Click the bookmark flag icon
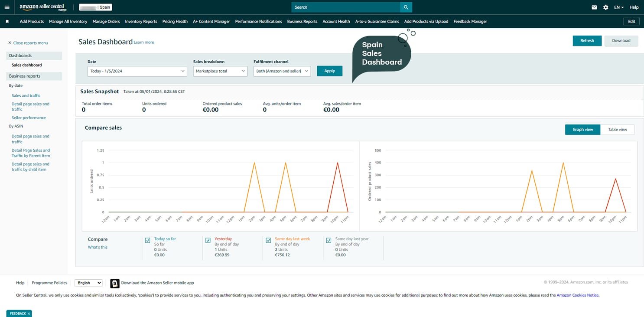644x317 pixels. [7, 21]
